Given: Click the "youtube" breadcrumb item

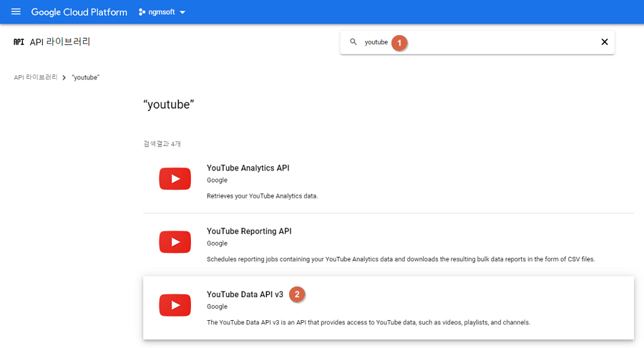Looking at the screenshot, I should click(85, 77).
